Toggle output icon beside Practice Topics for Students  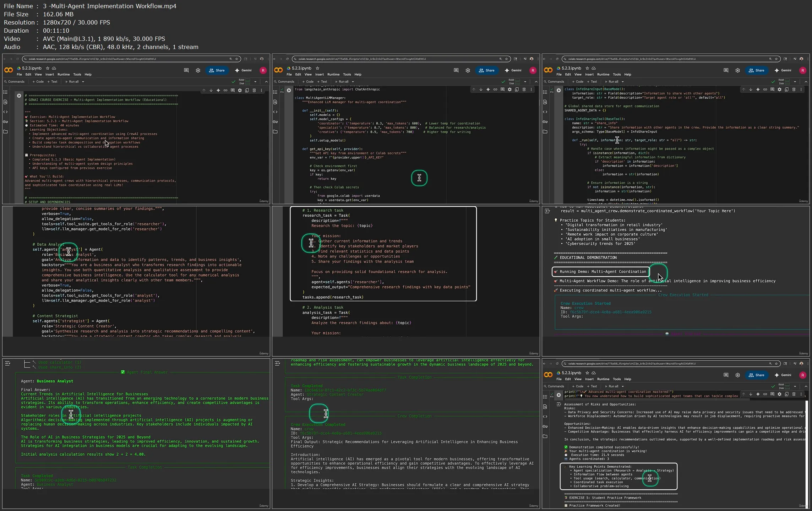(547, 211)
